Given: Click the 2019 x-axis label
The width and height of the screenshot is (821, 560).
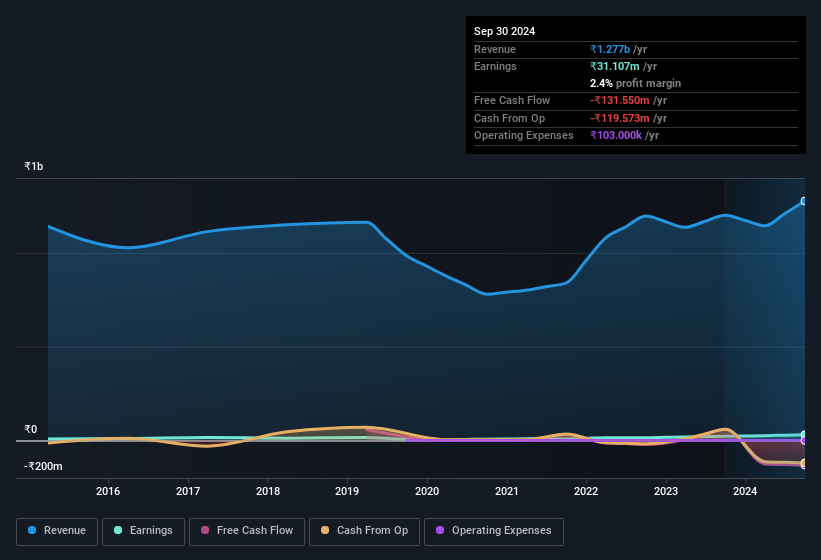Looking at the screenshot, I should click(x=347, y=491).
